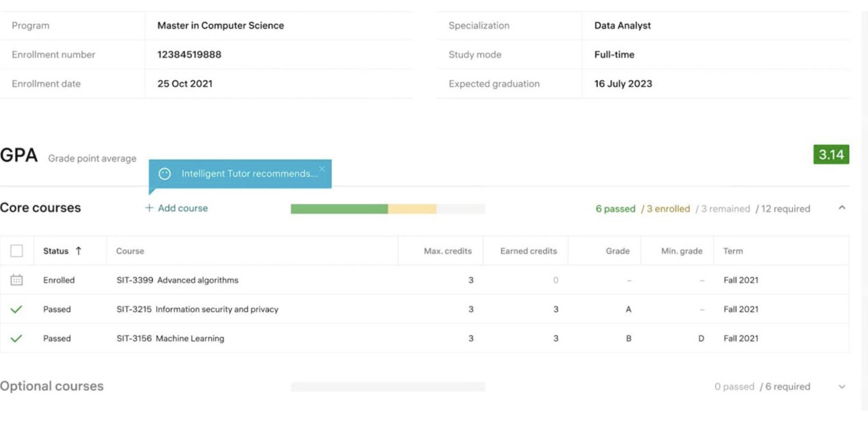
Task: Expand the Optional courses section
Action: (842, 387)
